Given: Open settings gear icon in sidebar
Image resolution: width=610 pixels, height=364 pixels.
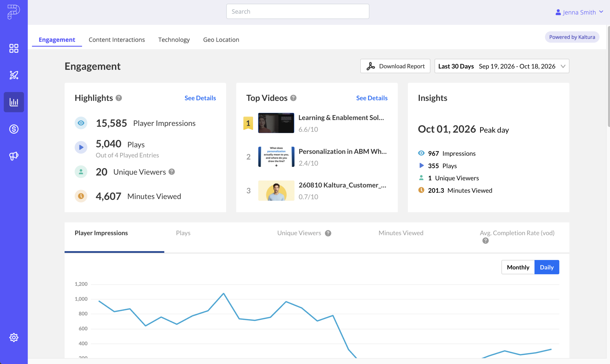Looking at the screenshot, I should (14, 338).
